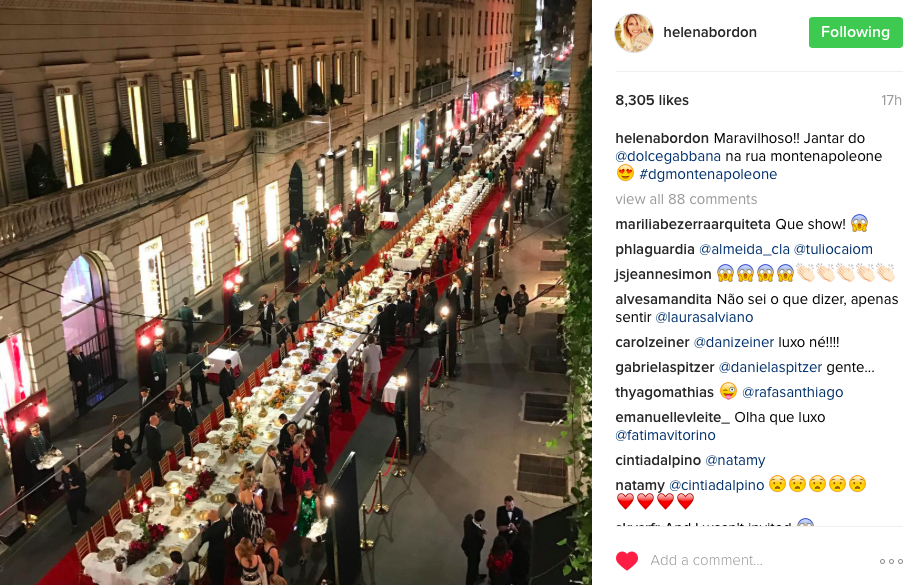Open the @danizeiner mention link

coord(734,342)
